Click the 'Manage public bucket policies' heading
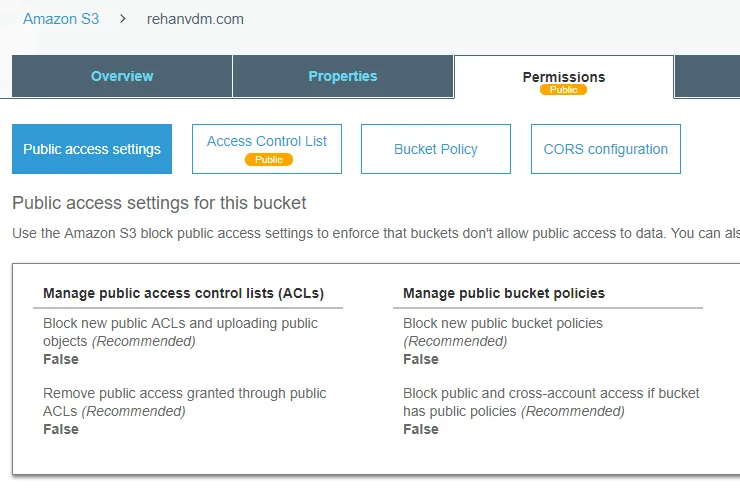Viewport: 740px width, 494px height. 504,293
